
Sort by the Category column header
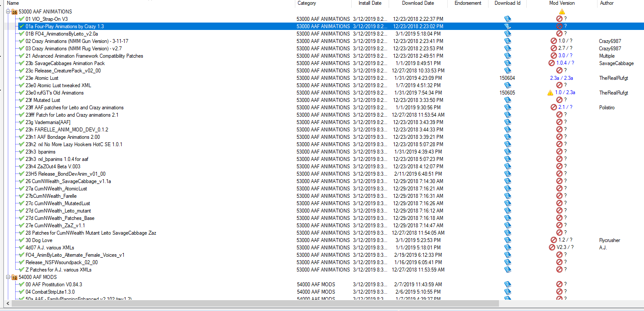click(324, 3)
